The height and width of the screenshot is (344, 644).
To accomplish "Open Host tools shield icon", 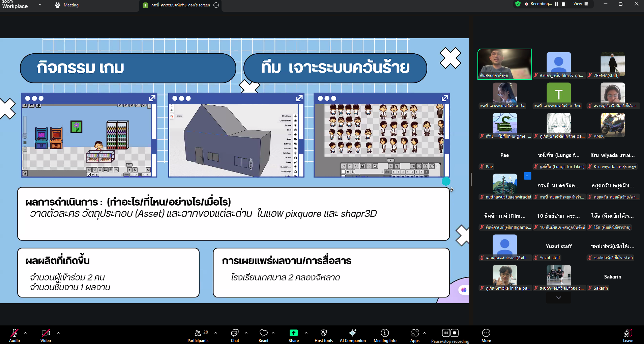I will 323,333.
